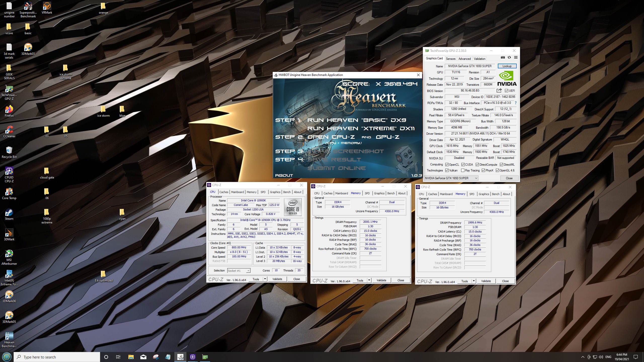Expand Tools dropdown arrow in CPU tab window
Viewport: 644px width, 362px height.
coord(265,279)
